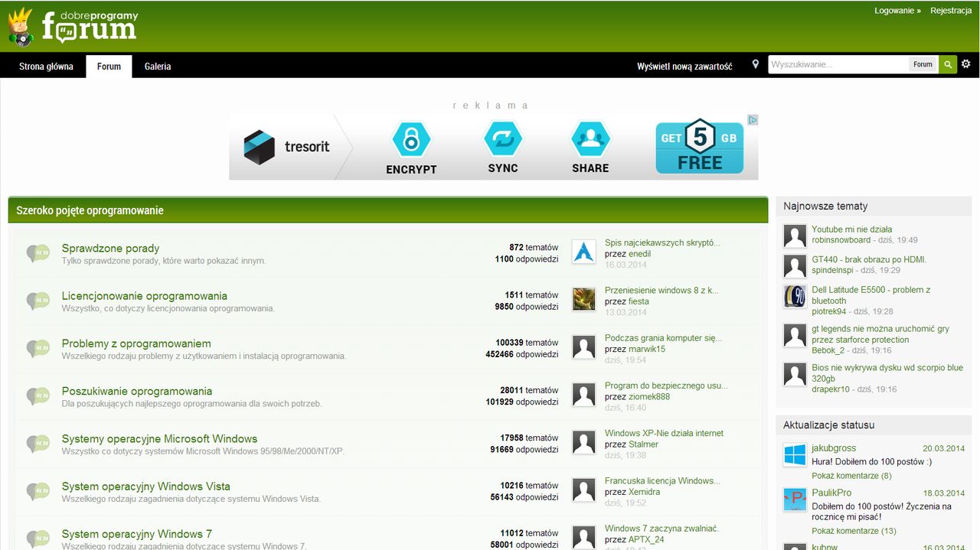
Task: Click the Rejestracja link
Action: pyautogui.click(x=951, y=11)
